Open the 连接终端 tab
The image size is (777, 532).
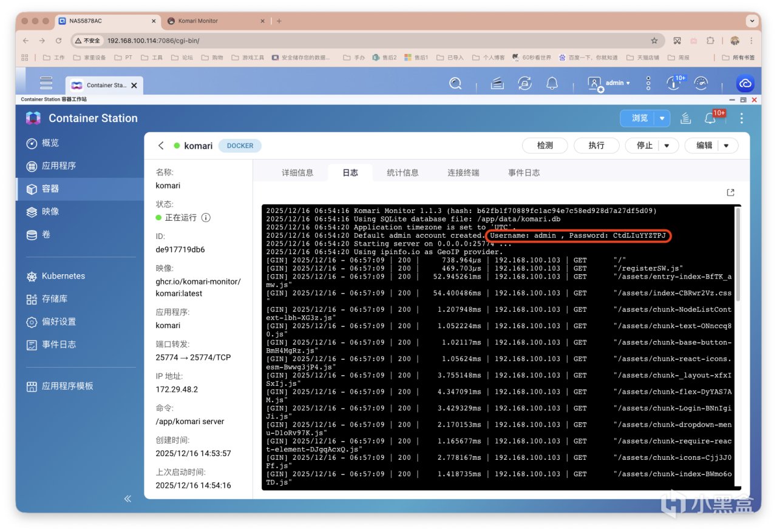[x=463, y=173]
